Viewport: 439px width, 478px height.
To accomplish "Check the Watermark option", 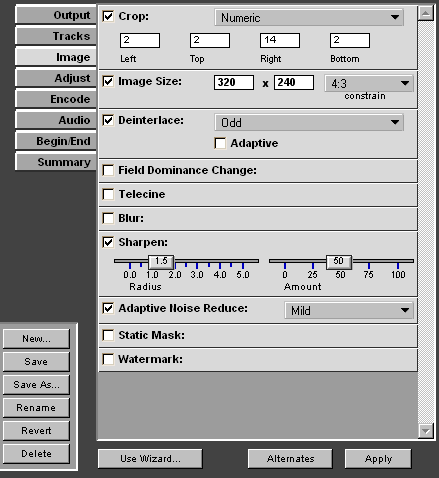I will [x=108, y=359].
